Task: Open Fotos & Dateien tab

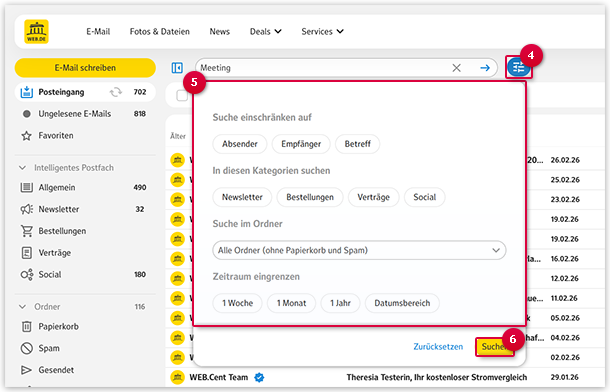Action: coord(160,32)
